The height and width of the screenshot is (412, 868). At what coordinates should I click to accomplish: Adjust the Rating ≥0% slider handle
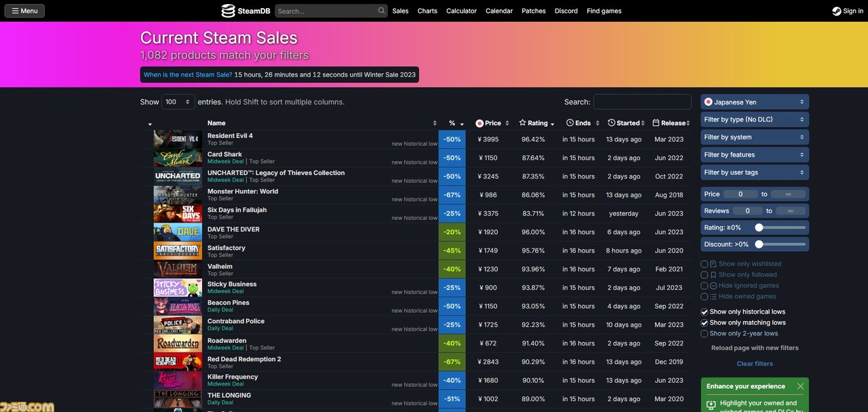[x=759, y=227]
